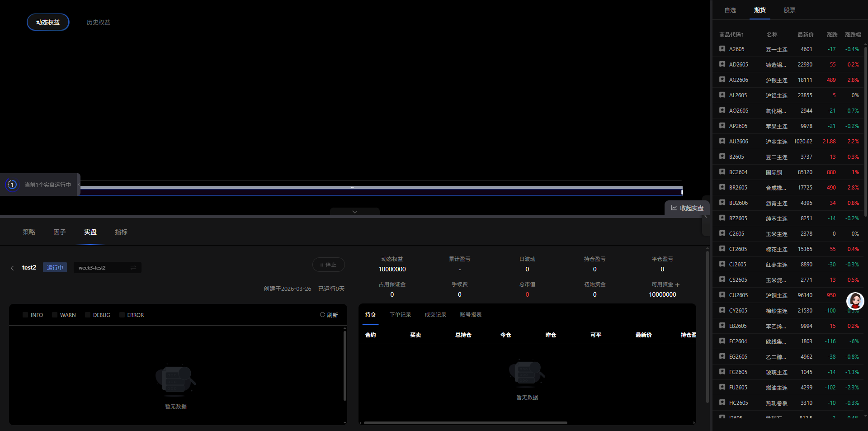
Task: Click the back arrow beside test2
Action: [x=12, y=268]
